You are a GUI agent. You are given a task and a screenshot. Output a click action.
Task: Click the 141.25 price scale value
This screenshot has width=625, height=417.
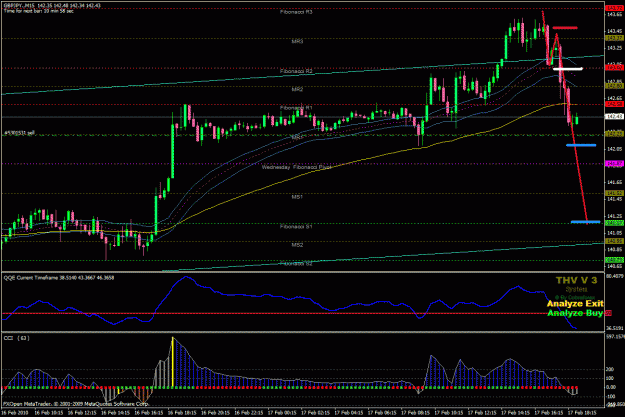(615, 216)
